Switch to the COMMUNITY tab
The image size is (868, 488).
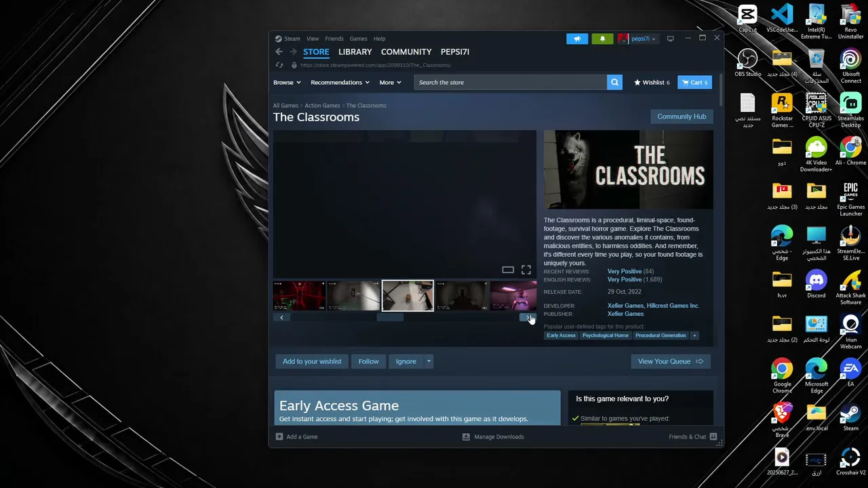tap(406, 52)
